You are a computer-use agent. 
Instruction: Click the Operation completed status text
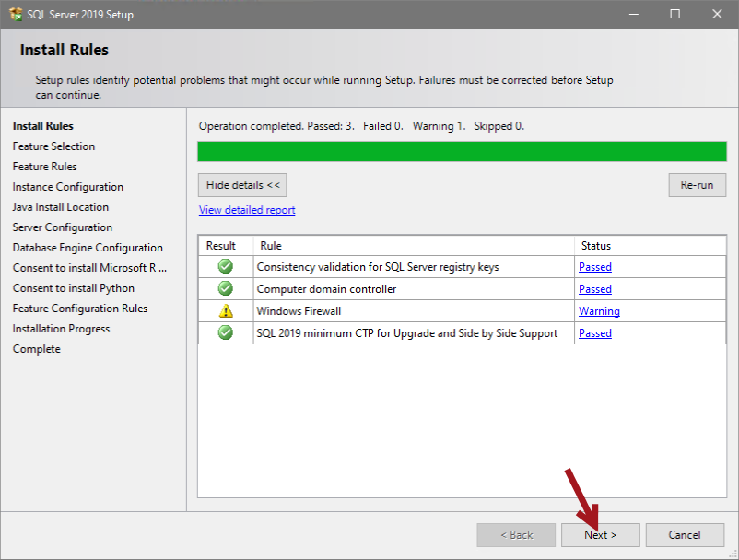(x=361, y=126)
